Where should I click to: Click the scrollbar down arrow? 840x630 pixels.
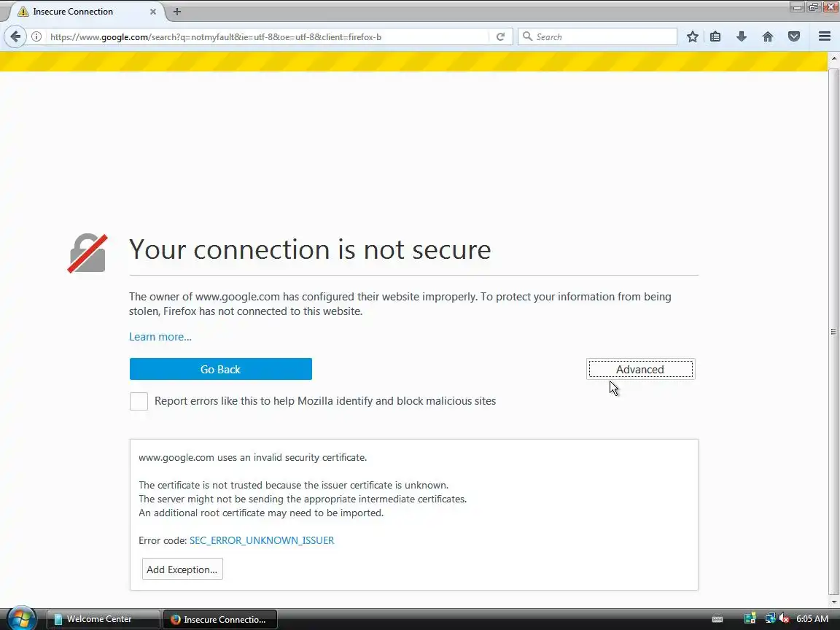pyautogui.click(x=833, y=602)
